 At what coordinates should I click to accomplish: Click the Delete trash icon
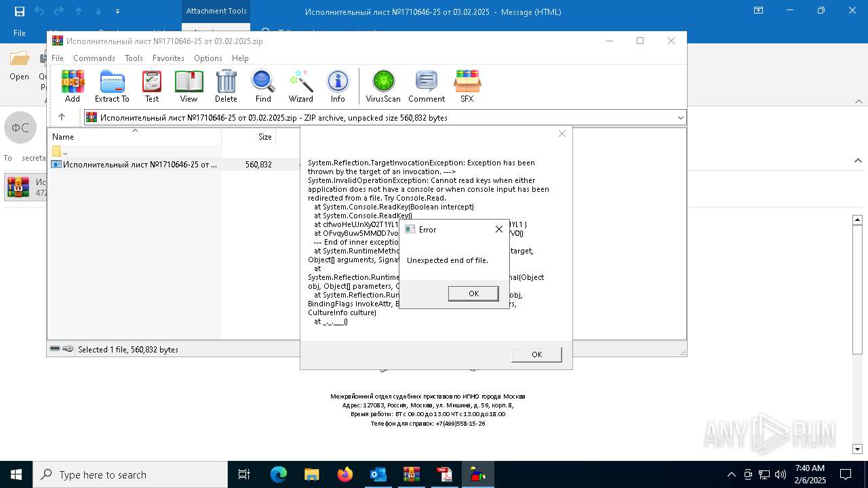click(226, 86)
